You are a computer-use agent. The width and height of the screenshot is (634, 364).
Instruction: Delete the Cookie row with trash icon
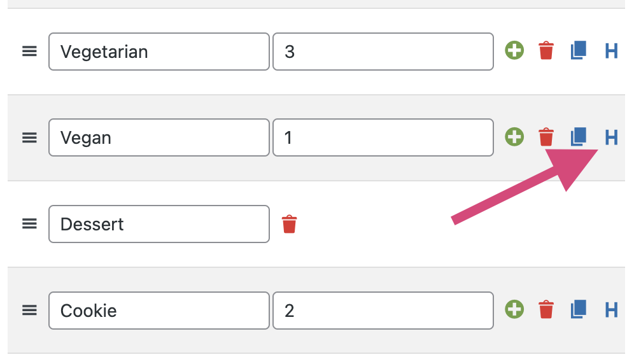(x=546, y=309)
